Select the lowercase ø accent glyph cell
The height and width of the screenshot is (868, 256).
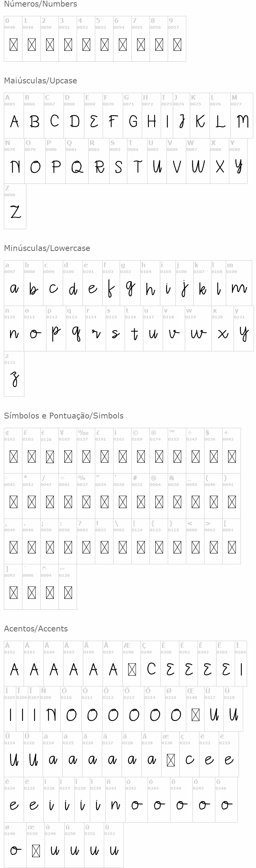(15, 845)
